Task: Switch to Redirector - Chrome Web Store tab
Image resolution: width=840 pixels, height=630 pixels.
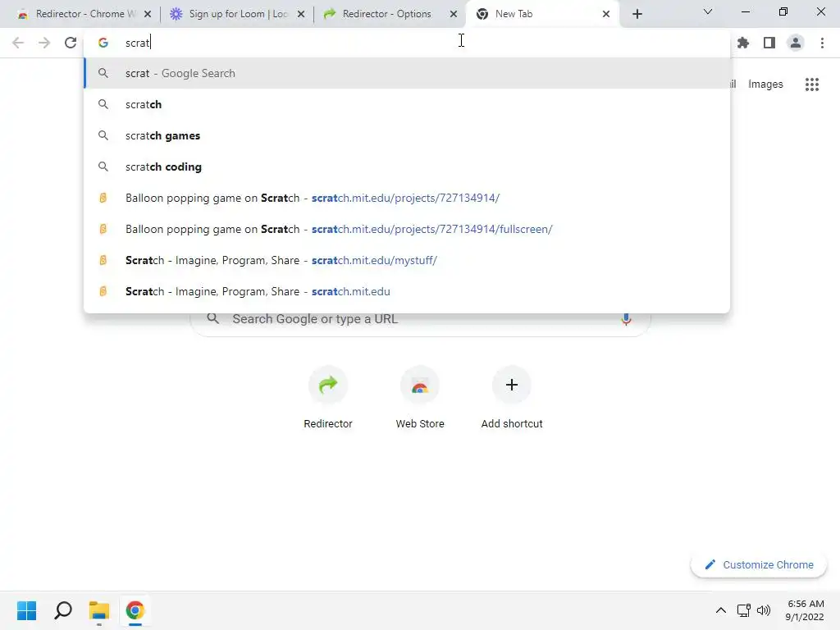Action: [x=84, y=14]
